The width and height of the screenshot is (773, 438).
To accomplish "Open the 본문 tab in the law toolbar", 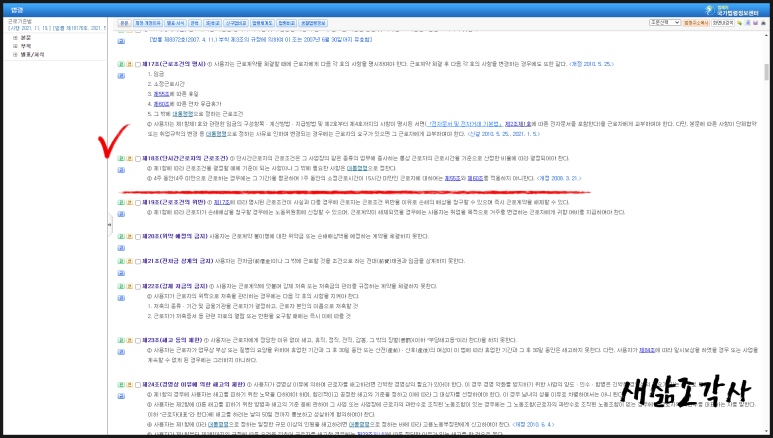I will (124, 23).
